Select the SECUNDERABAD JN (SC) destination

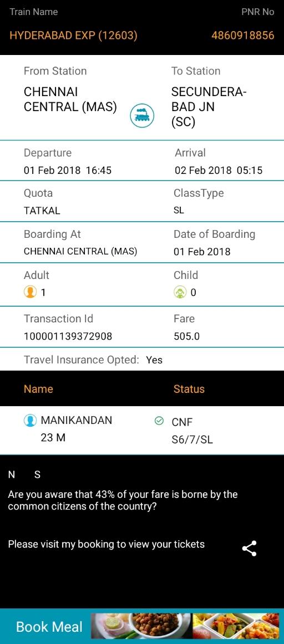209,107
